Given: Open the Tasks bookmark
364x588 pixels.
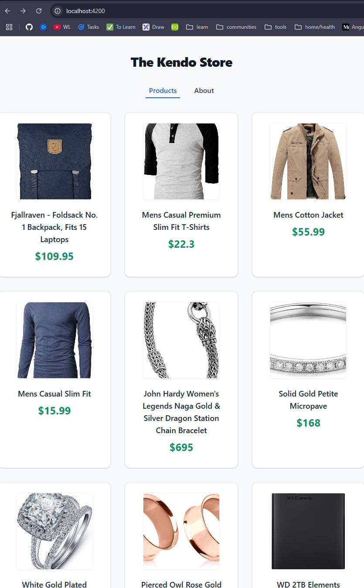Looking at the screenshot, I should [x=88, y=27].
